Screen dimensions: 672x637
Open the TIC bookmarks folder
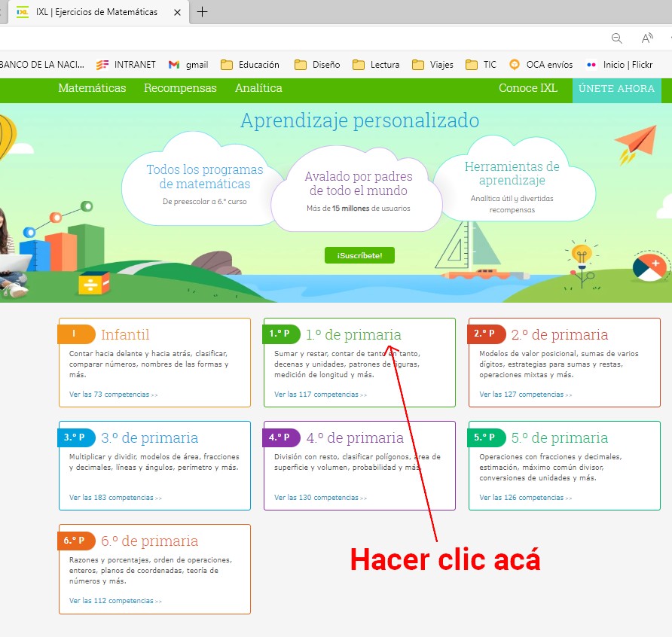[x=481, y=65]
